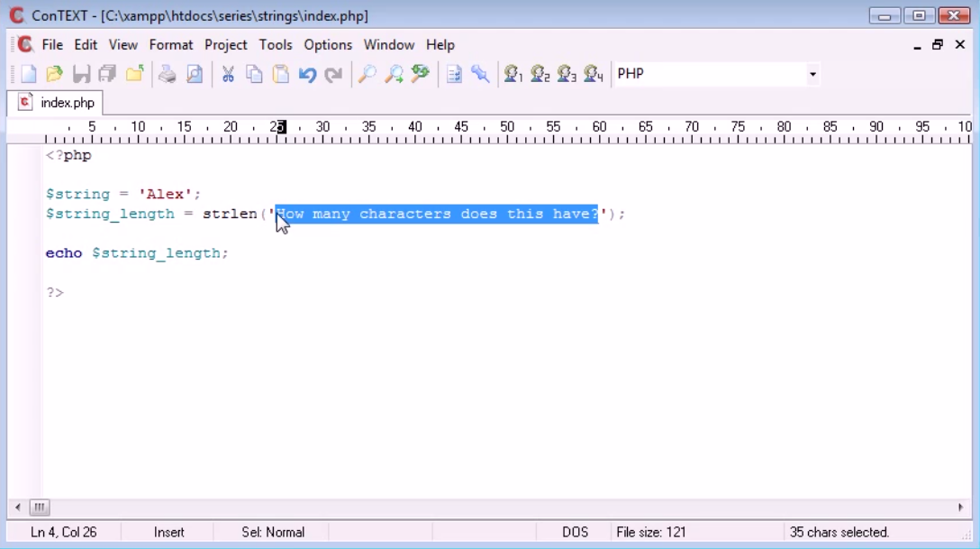980x549 pixels.
Task: Click the Save All files icon
Action: [x=107, y=74]
